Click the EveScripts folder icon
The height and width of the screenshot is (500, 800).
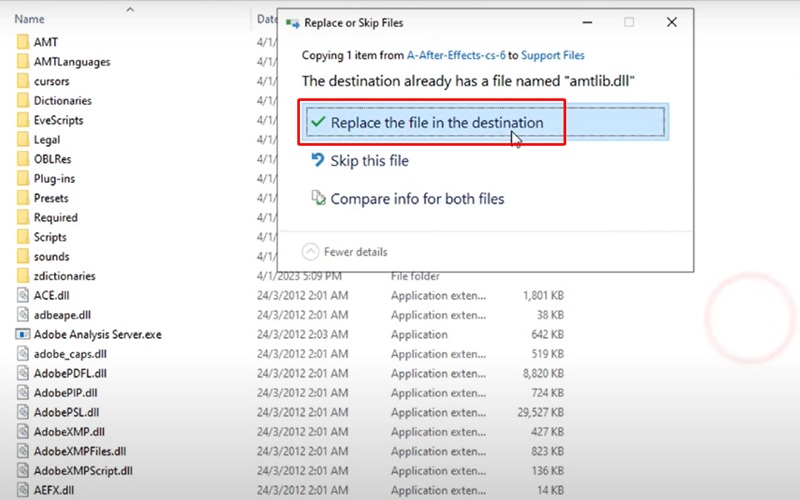(23, 120)
